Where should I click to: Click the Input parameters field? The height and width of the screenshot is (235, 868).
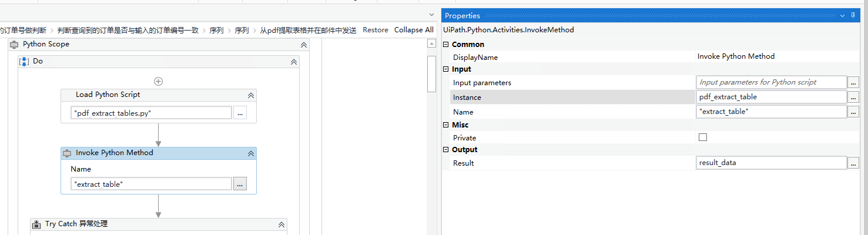[x=770, y=83]
